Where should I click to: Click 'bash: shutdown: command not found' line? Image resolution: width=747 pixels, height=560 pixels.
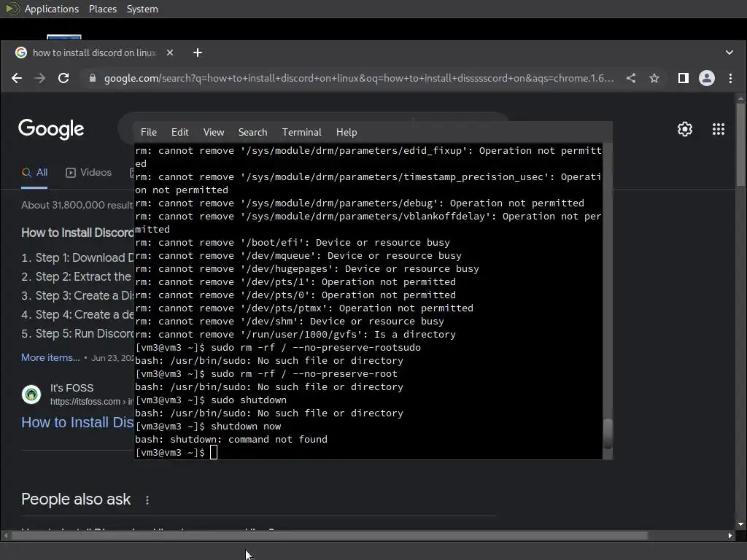click(231, 440)
